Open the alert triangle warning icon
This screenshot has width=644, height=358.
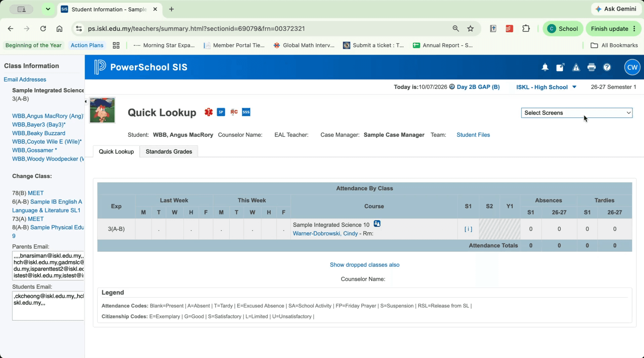point(576,67)
